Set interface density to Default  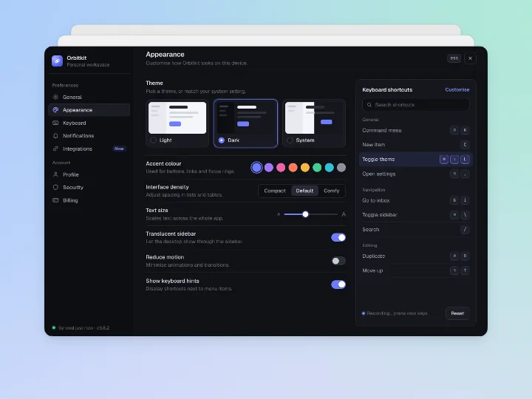click(304, 191)
